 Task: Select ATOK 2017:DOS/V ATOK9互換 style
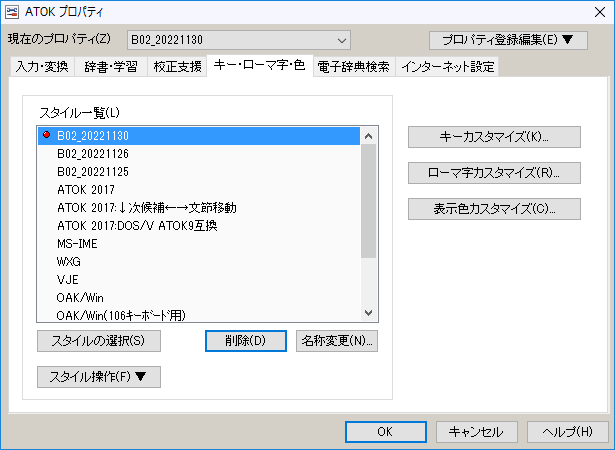click(x=199, y=226)
